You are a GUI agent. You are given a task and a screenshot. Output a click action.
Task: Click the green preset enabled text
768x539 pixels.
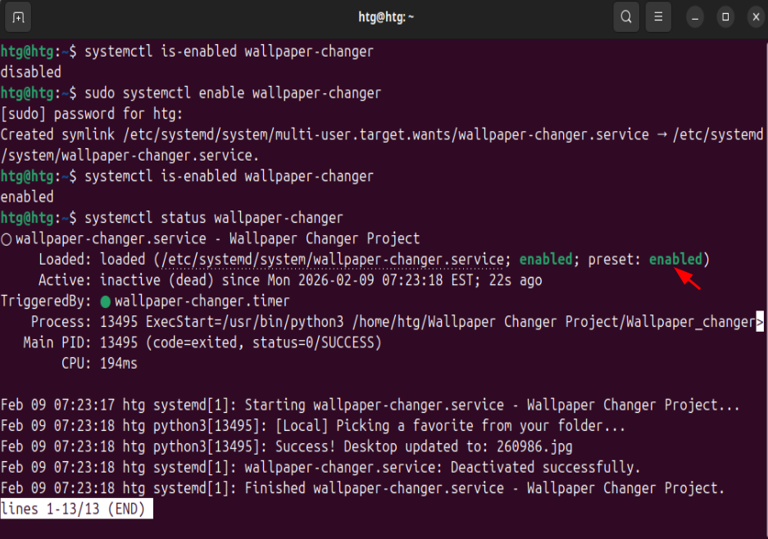click(675, 259)
